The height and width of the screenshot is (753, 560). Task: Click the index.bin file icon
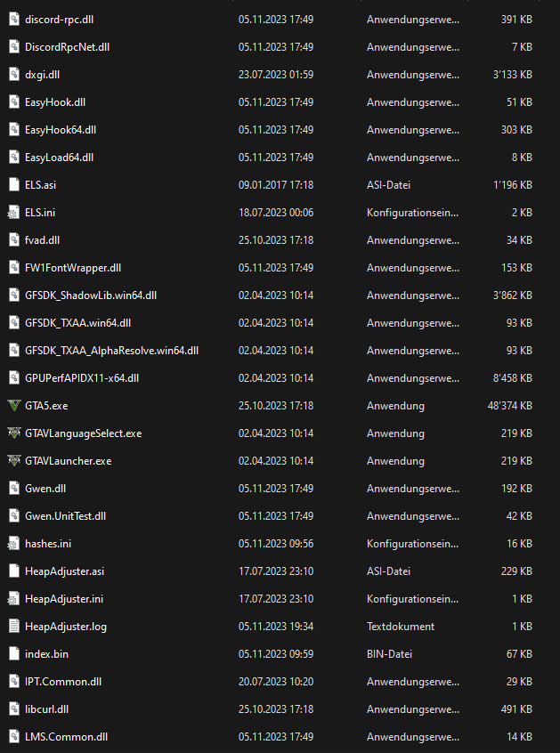click(x=14, y=654)
